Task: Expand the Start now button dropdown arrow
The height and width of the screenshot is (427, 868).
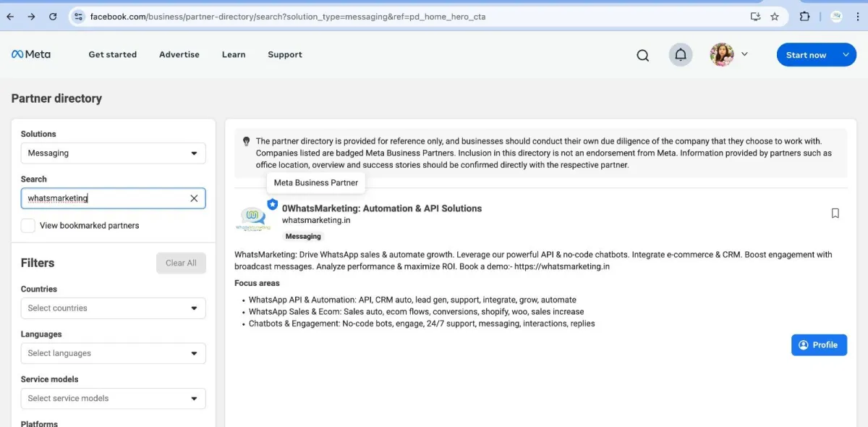Action: 846,55
